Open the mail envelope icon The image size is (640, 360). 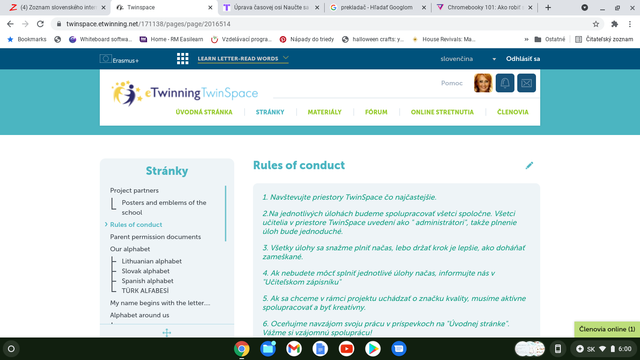click(x=527, y=83)
